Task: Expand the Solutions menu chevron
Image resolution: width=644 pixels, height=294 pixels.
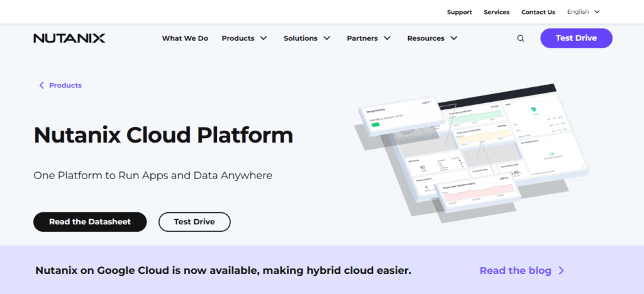Action: [326, 38]
